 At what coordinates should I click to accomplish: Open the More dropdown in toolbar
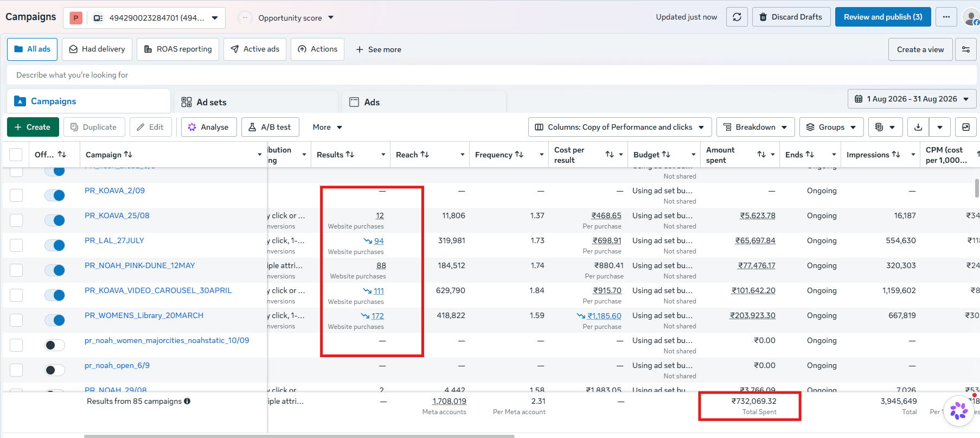[327, 127]
